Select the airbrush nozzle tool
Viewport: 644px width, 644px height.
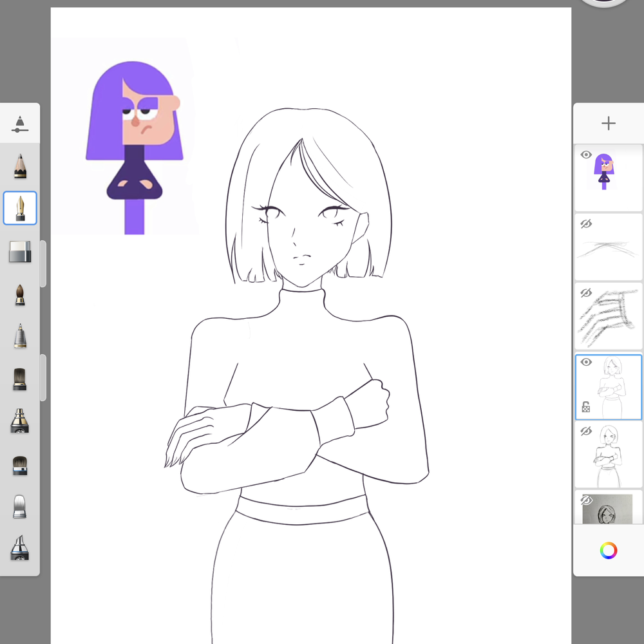20,421
